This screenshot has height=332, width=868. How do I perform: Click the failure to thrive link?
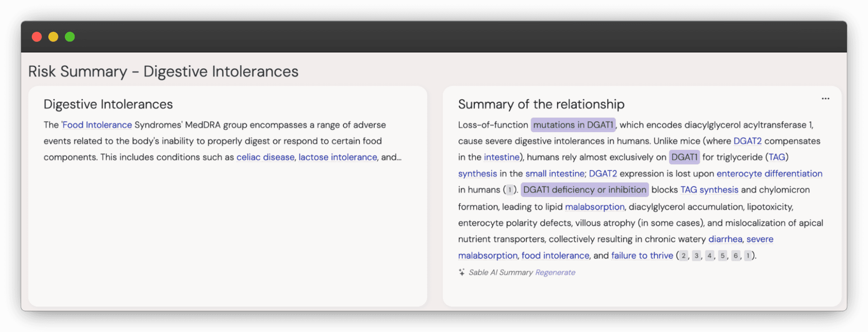pos(642,255)
